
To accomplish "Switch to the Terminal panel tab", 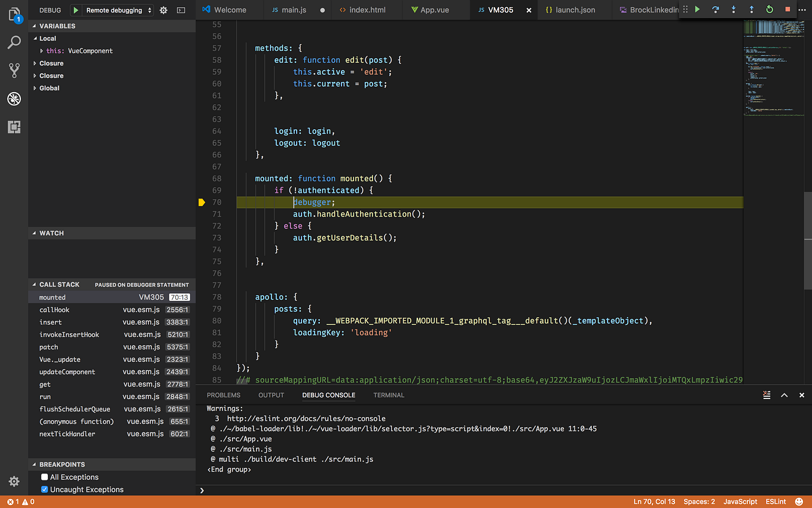I will [x=389, y=395].
